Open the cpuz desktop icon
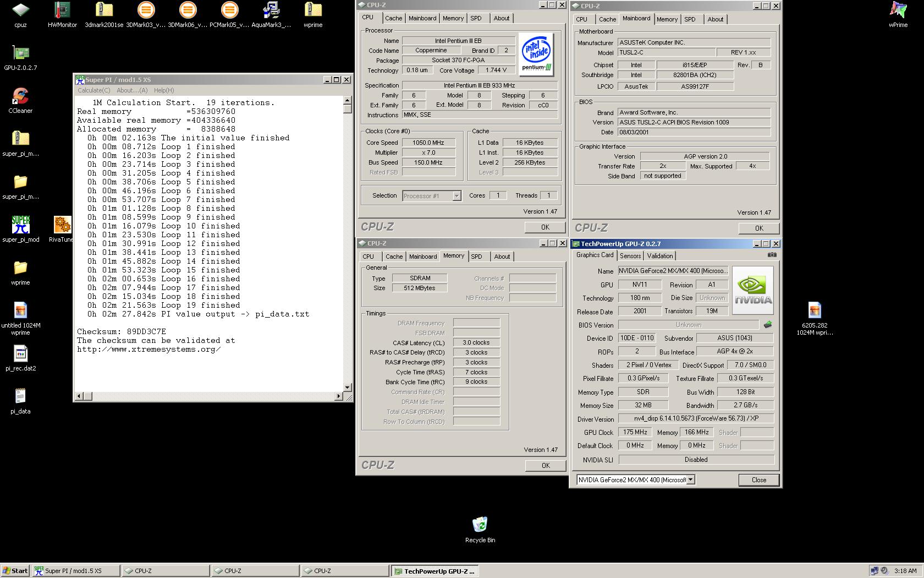 tap(20, 14)
